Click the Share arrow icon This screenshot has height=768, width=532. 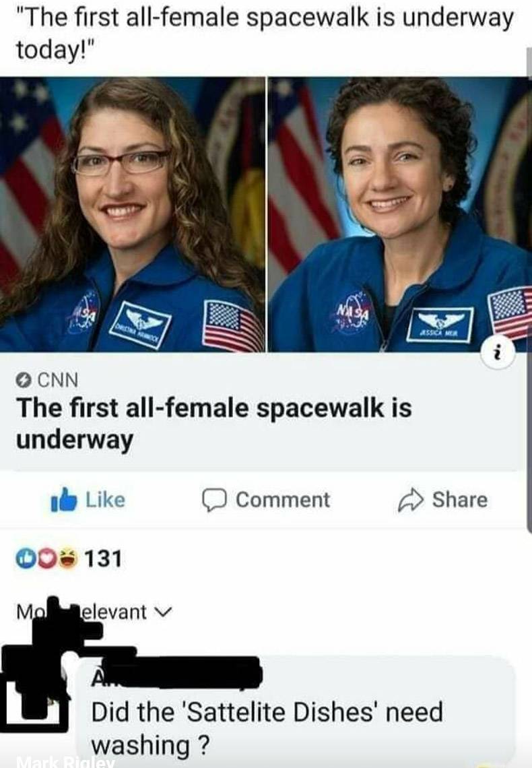409,500
